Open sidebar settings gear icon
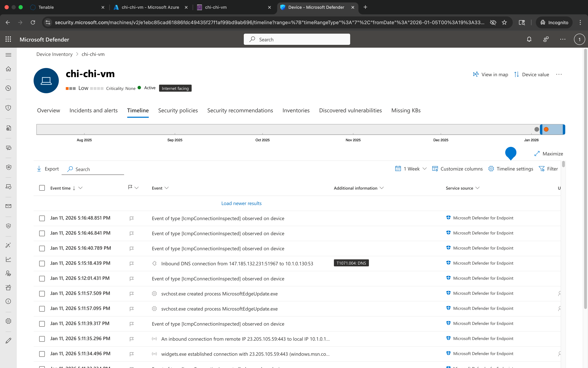 point(8,321)
